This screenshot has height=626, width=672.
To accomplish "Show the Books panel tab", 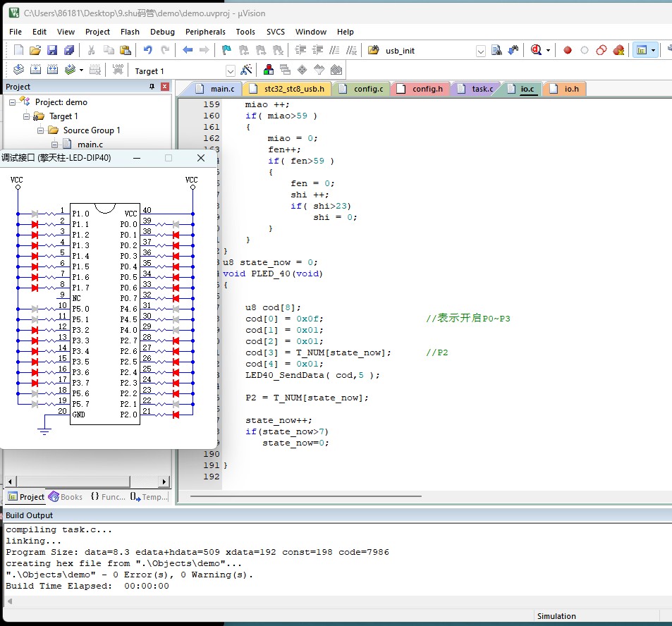I will click(x=66, y=496).
